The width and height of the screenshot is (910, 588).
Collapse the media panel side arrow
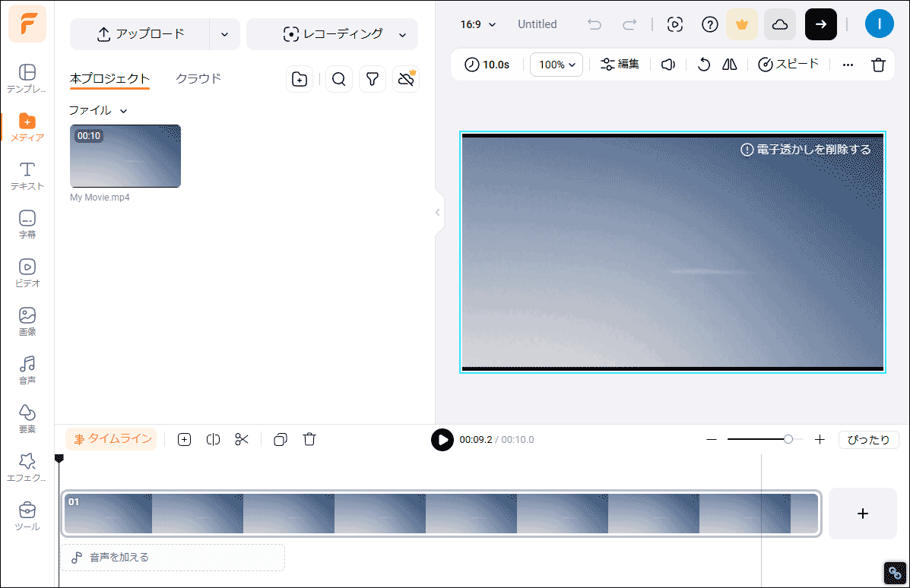(438, 212)
